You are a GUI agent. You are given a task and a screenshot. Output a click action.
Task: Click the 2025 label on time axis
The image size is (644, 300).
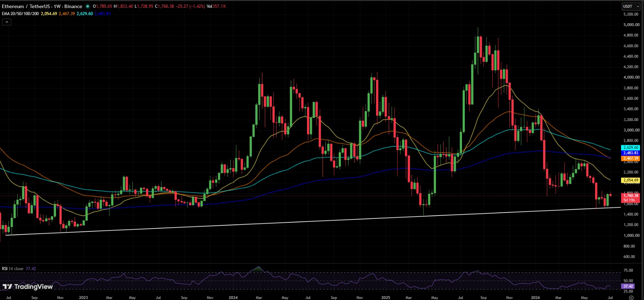coord(386,298)
